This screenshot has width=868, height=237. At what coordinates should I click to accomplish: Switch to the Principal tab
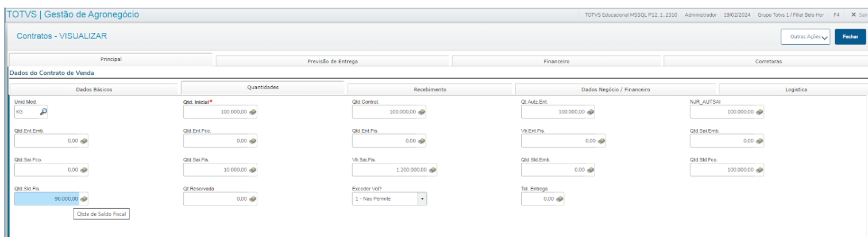click(x=111, y=59)
